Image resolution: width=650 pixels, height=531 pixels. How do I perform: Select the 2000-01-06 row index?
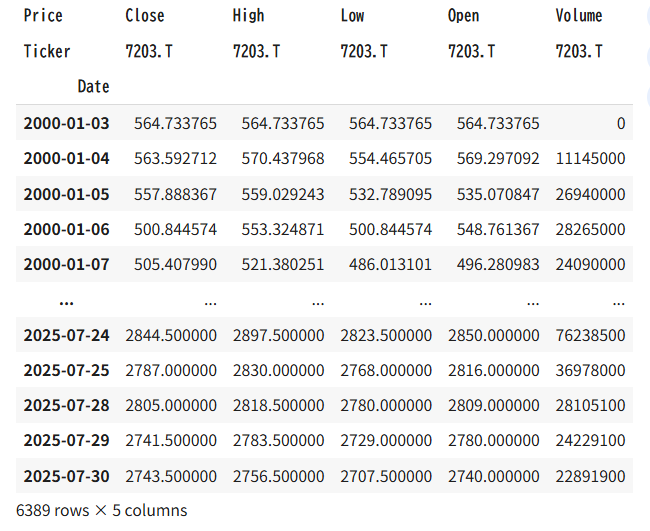66,230
